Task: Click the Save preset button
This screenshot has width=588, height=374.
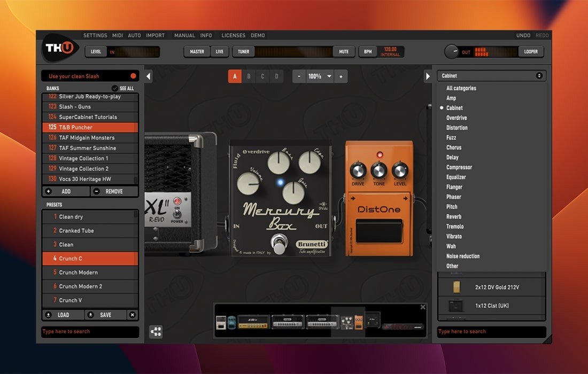Action: [x=106, y=315]
